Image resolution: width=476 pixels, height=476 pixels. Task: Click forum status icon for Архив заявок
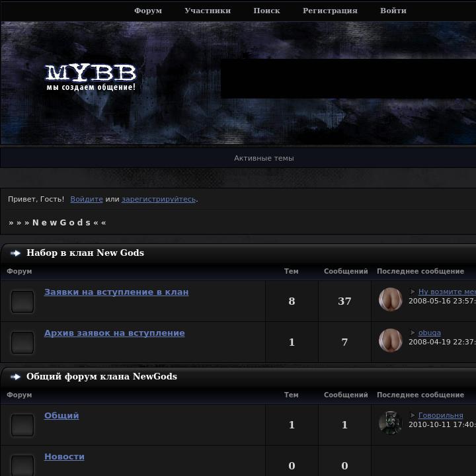(22, 342)
